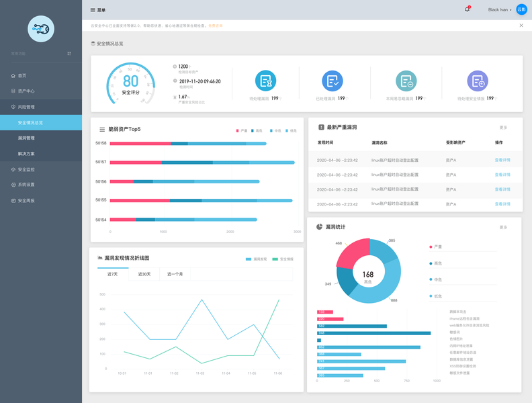Click the security score gauge showing 80
532x403 pixels.
click(x=130, y=83)
